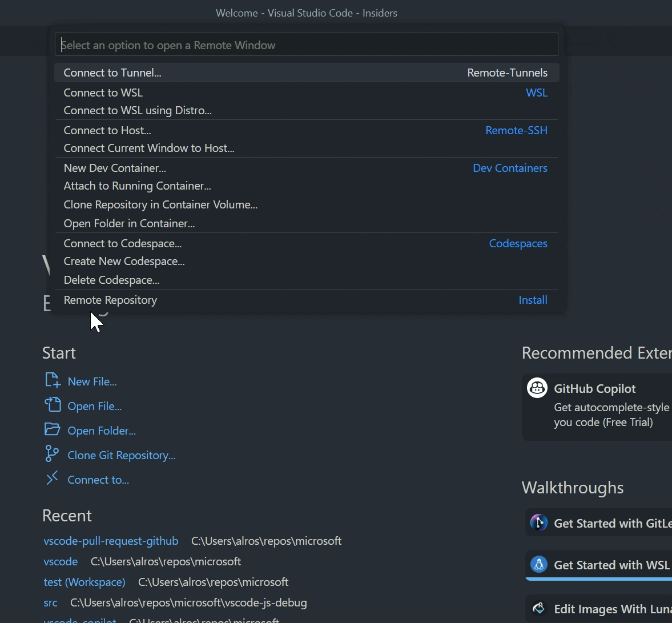Image resolution: width=672 pixels, height=623 pixels.
Task: Open the Get Started with WSL walkthrough
Action: [611, 565]
